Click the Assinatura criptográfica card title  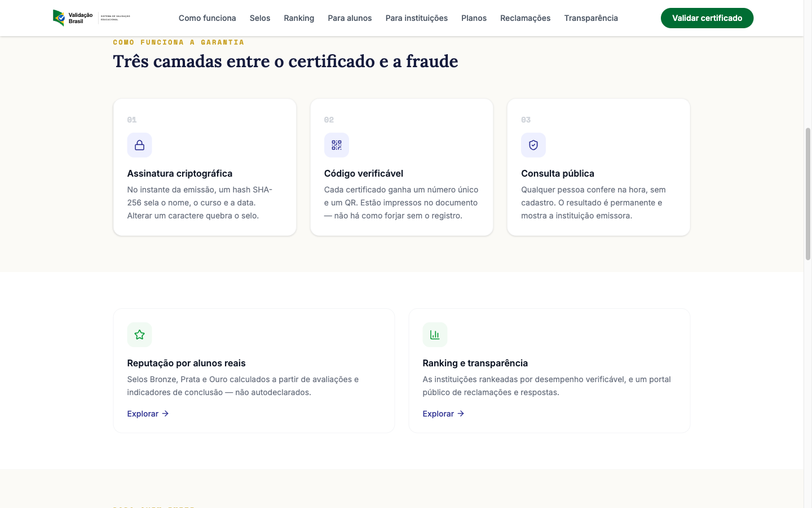pos(180,173)
